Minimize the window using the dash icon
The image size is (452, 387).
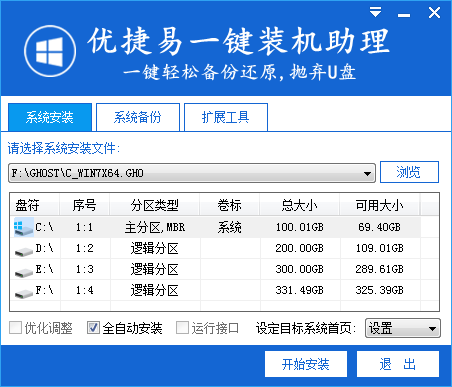(x=404, y=15)
